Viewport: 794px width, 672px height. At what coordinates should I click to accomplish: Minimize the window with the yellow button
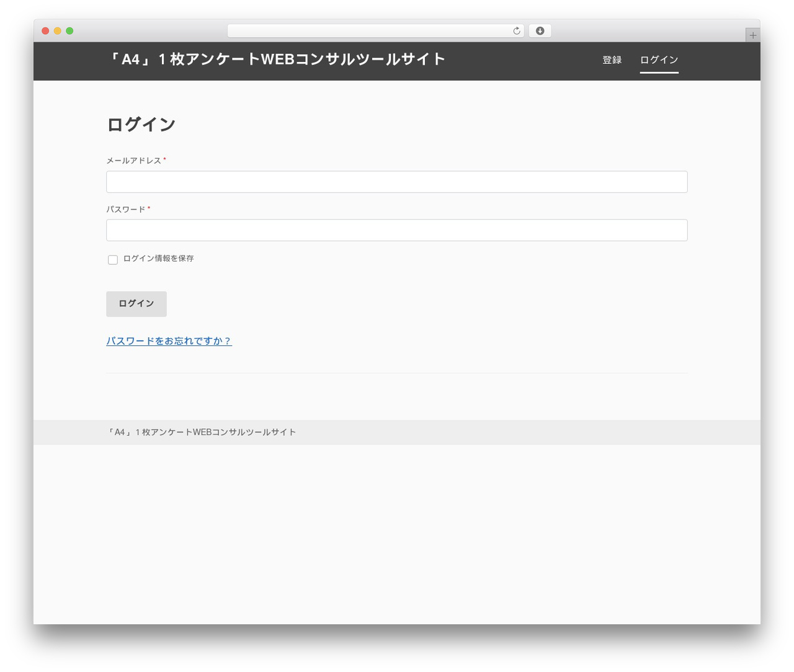[58, 31]
